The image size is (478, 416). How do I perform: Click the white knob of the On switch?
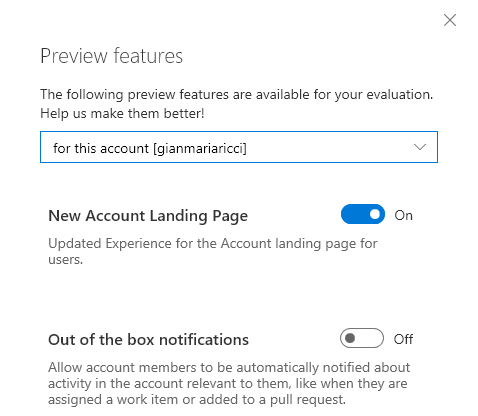375,214
